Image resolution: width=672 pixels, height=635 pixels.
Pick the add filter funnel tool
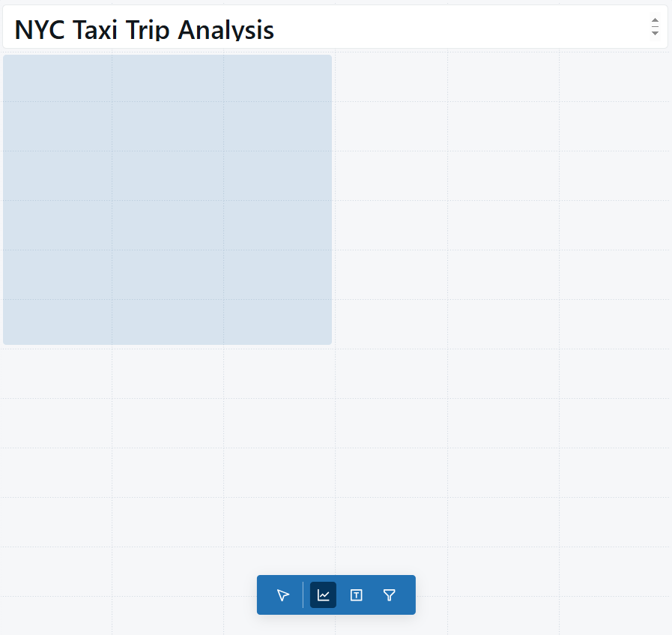click(389, 595)
